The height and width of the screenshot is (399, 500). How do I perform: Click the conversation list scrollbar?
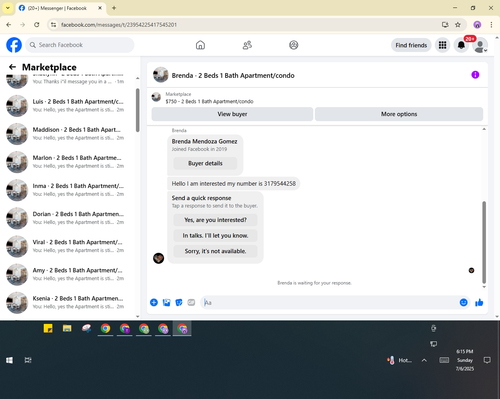[137, 110]
